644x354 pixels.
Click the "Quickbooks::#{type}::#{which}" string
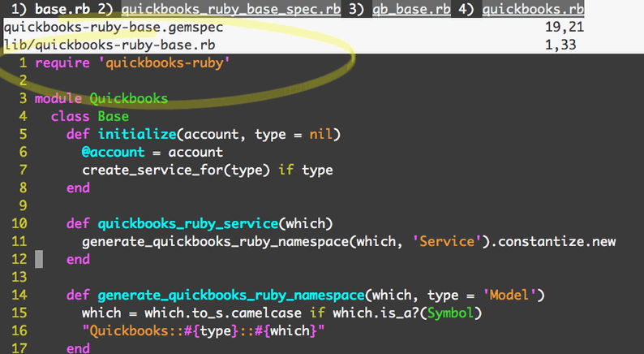point(204,331)
